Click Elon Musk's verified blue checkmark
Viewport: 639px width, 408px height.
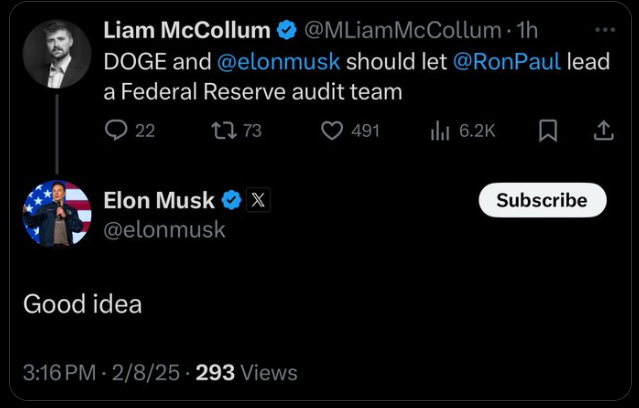[231, 200]
